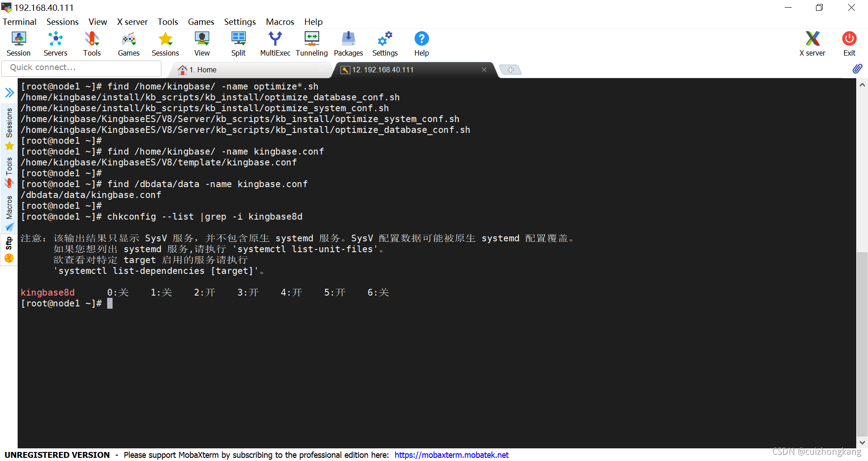The width and height of the screenshot is (868, 461).
Task: Open the Sftp sidebar tab
Action: (9, 249)
